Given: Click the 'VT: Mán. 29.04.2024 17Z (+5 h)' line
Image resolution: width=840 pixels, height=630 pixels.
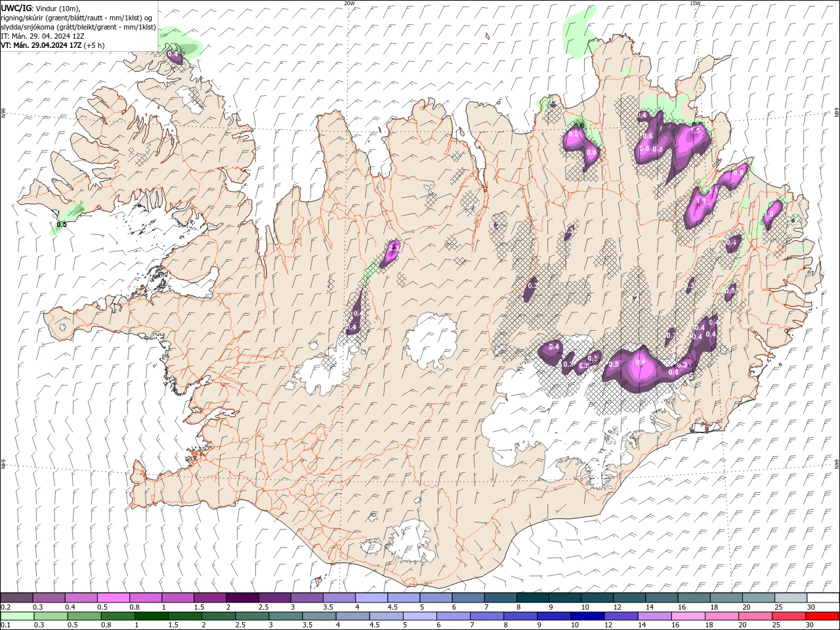Looking at the screenshot, I should point(52,45).
